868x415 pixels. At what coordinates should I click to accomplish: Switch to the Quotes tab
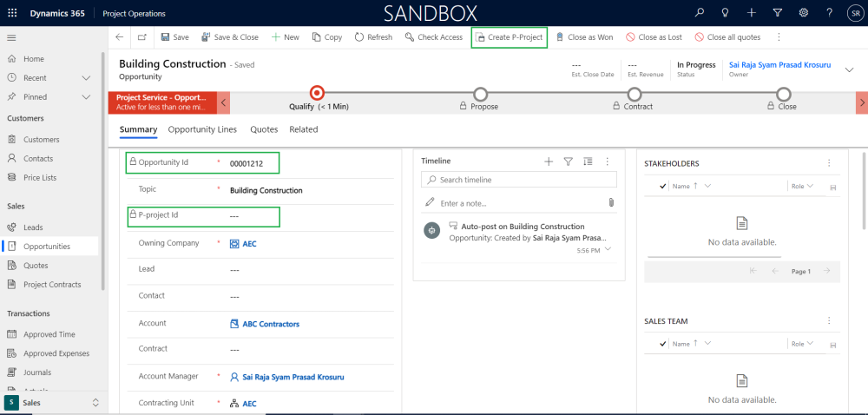point(264,129)
